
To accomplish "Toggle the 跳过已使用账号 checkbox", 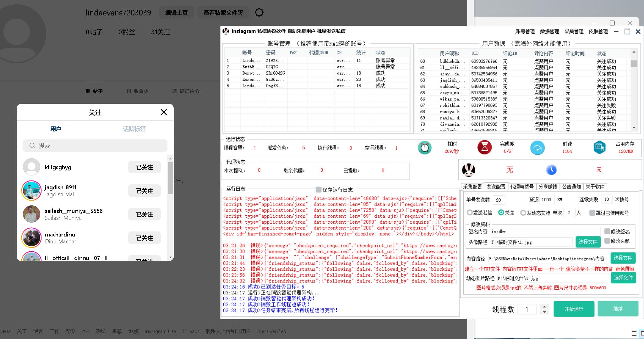I will [592, 213].
